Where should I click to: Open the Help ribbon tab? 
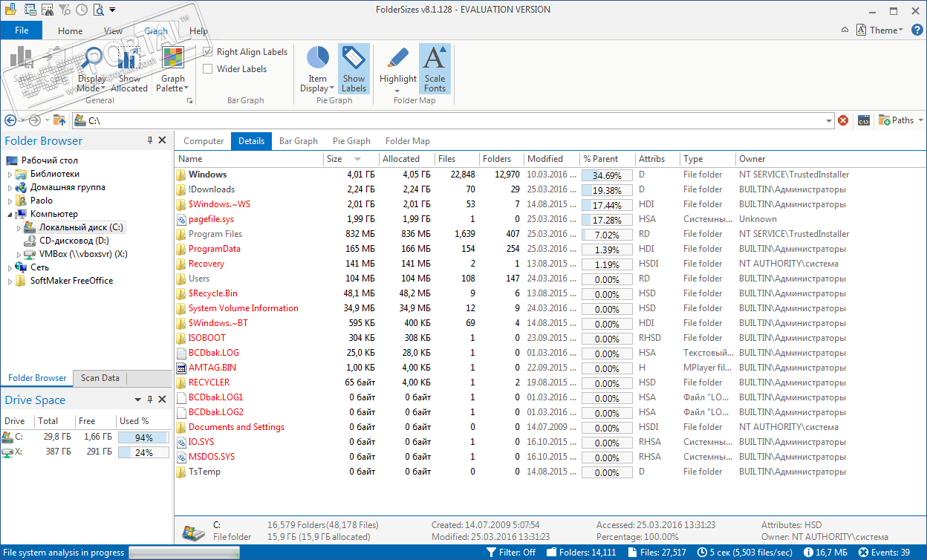point(198,31)
